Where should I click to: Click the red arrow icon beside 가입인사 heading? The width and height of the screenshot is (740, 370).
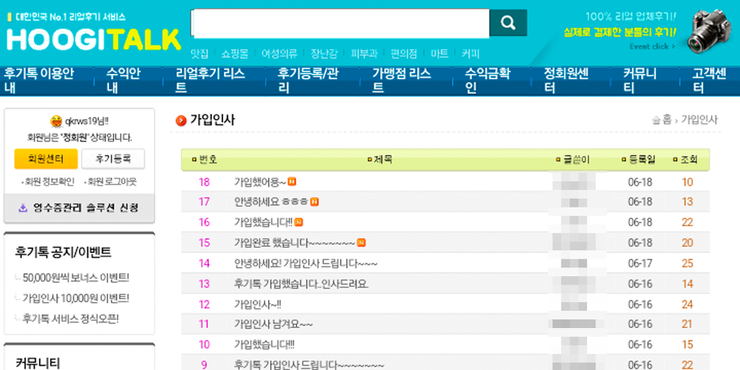coord(181,121)
